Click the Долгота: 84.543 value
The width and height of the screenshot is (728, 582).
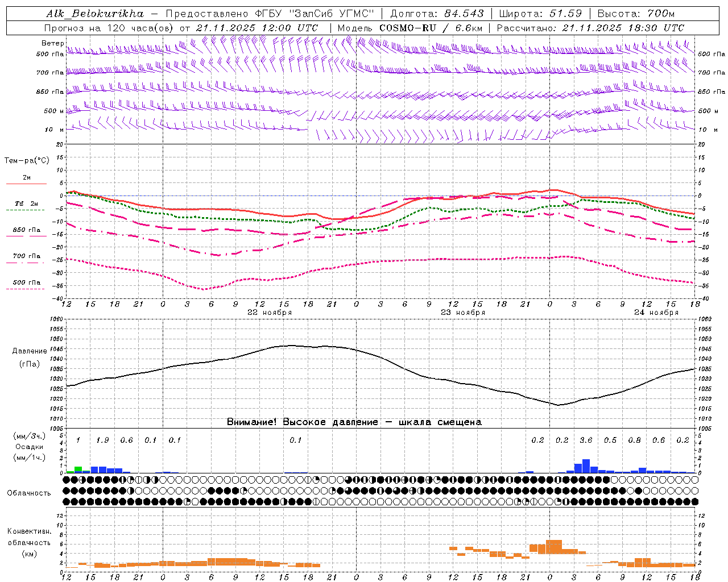click(x=437, y=14)
